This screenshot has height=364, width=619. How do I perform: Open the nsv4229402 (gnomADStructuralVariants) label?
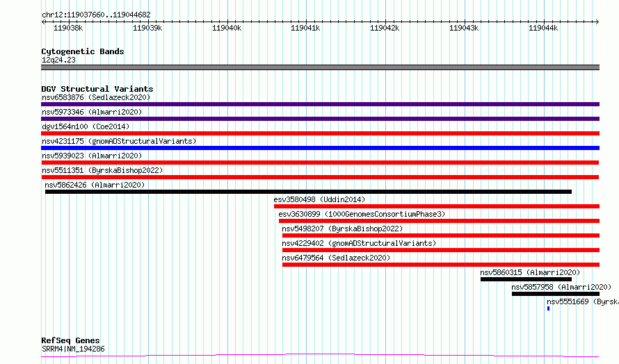coord(359,243)
